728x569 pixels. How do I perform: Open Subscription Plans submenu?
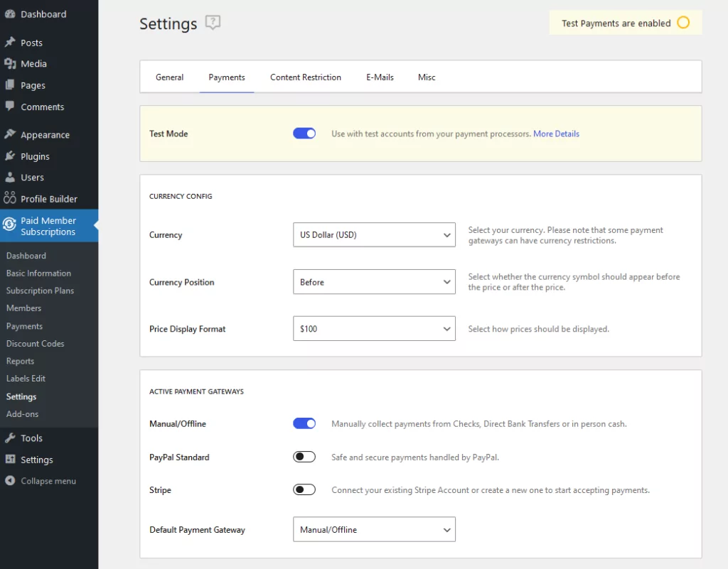click(x=40, y=291)
